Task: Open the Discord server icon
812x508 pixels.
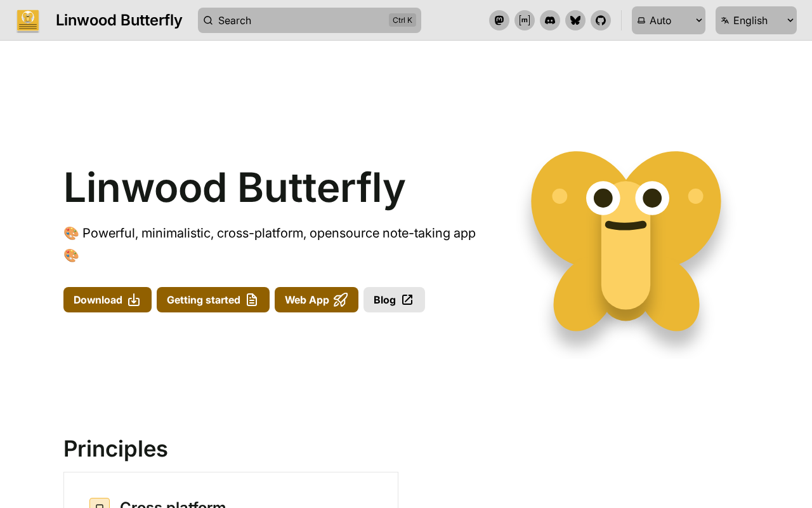Action: click(550, 20)
